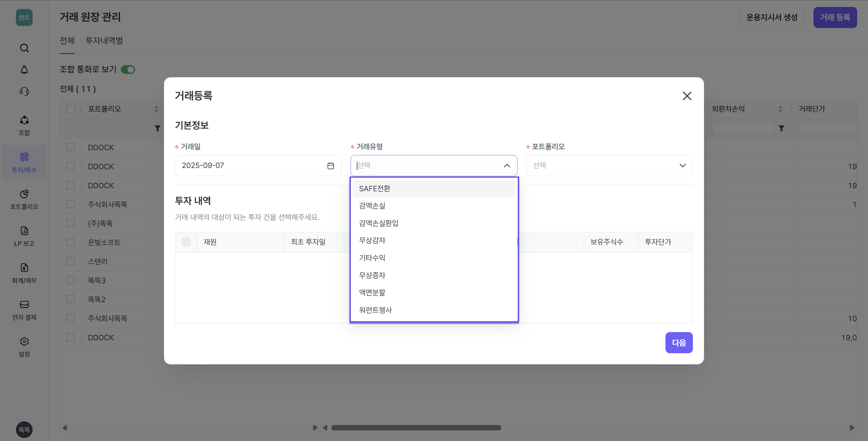868x441 pixels.
Task: Toggle 조합 통화로 보기 switch
Action: [128, 69]
